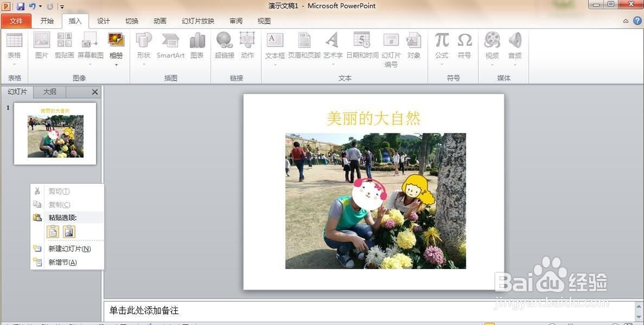Screen dimensions: 644x325
Task: Switch to the 动画 animations tab
Action: point(160,21)
